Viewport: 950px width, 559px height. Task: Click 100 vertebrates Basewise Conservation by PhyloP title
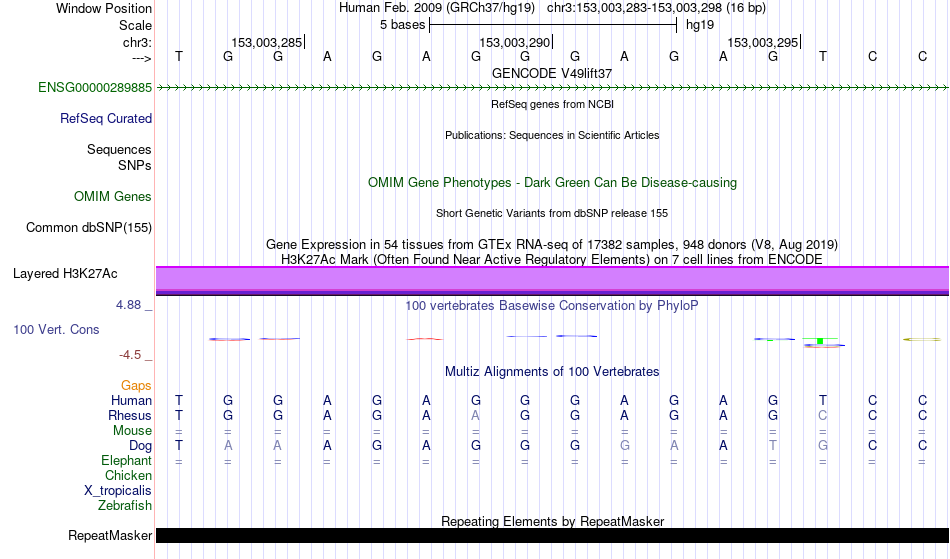[x=552, y=305]
